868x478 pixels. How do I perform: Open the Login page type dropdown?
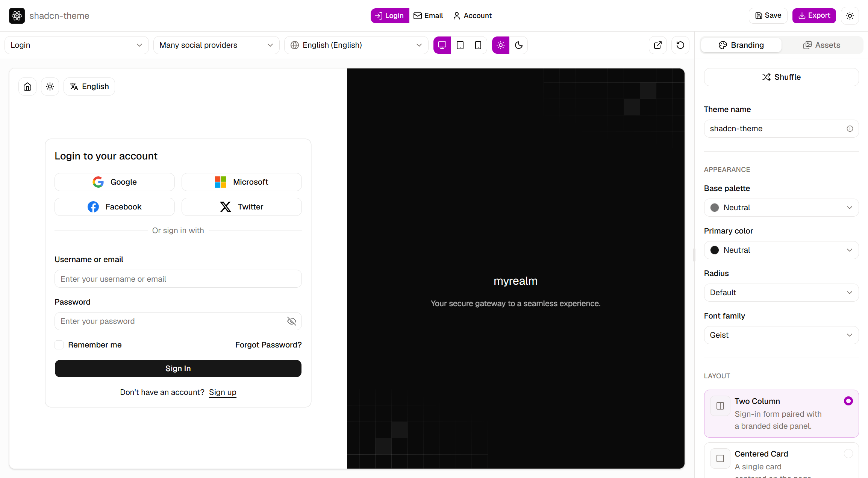(x=77, y=45)
